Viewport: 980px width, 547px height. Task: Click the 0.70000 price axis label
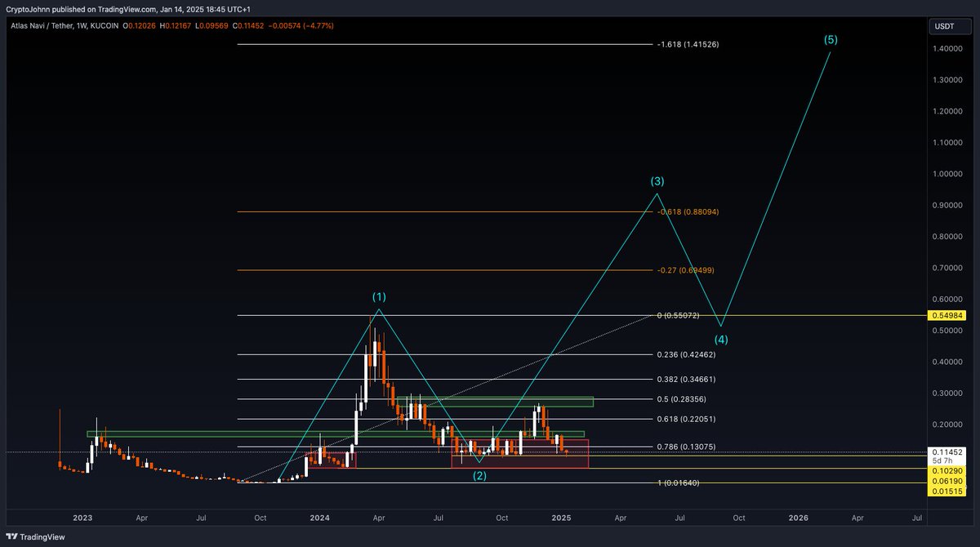(947, 268)
